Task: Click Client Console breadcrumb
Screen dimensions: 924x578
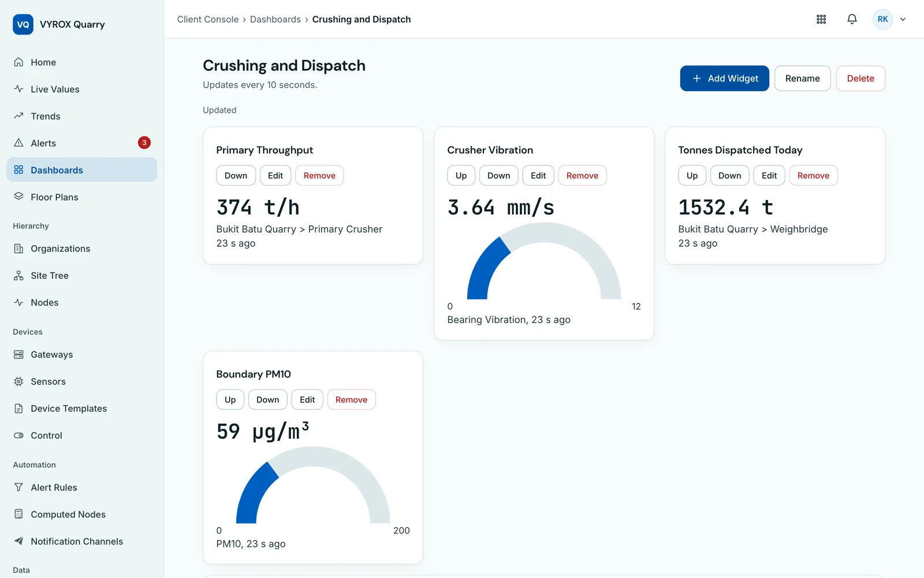Action: [x=208, y=19]
